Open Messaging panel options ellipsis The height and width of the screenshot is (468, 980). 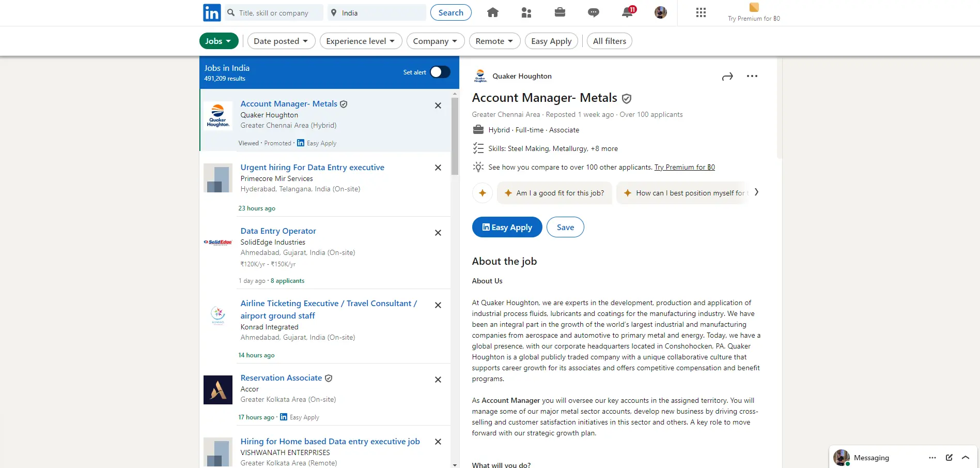pyautogui.click(x=932, y=458)
